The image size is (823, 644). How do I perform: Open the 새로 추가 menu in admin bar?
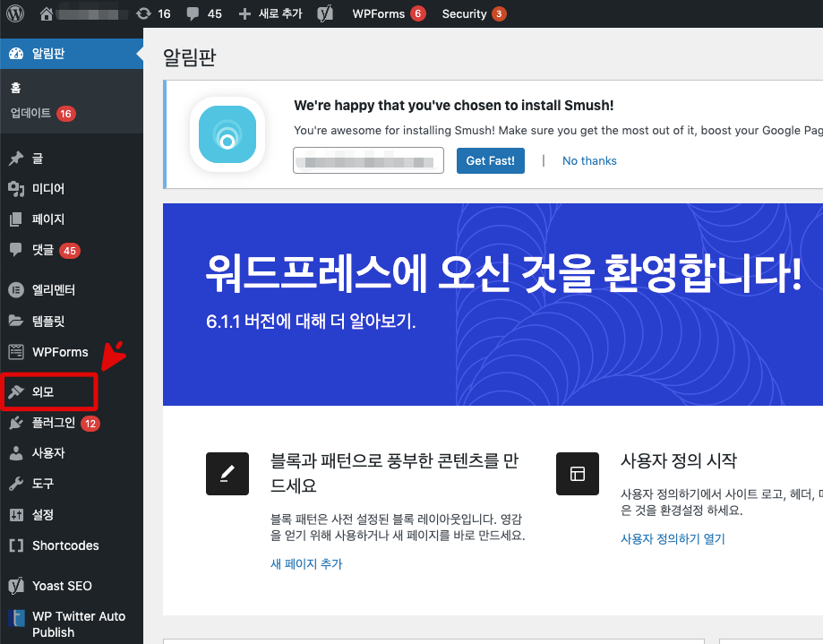270,13
